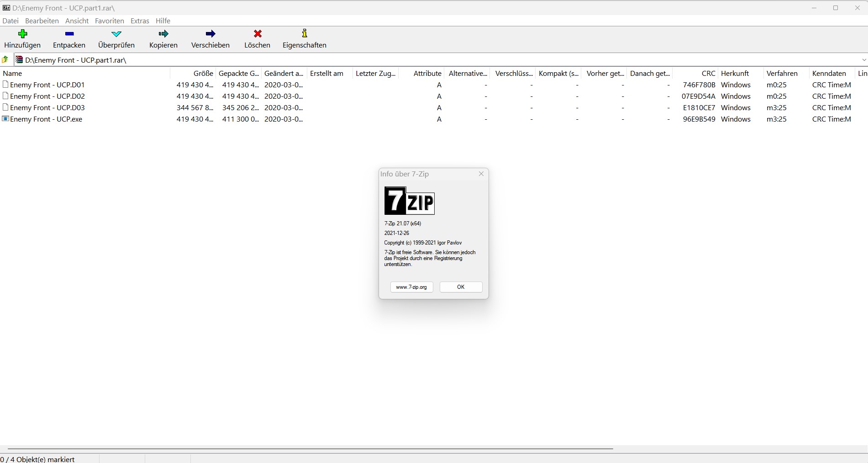Click the 0 / 4 Objekt(e) markiert status

[37, 459]
